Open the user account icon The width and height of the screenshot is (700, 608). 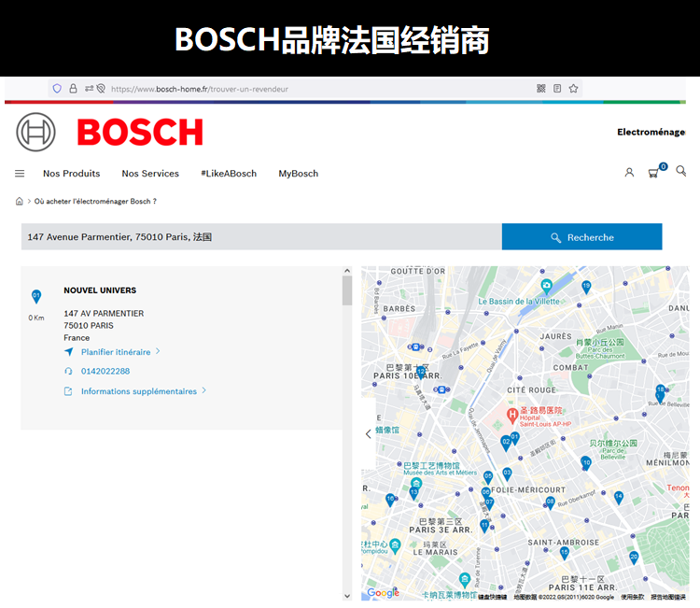coord(629,173)
